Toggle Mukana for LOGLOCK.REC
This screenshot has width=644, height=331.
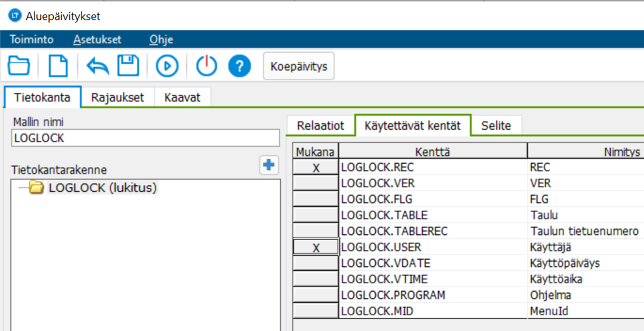point(316,167)
